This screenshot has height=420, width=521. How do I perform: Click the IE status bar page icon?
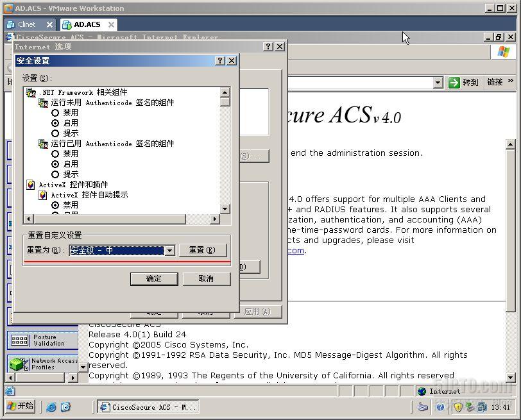pos(10,391)
